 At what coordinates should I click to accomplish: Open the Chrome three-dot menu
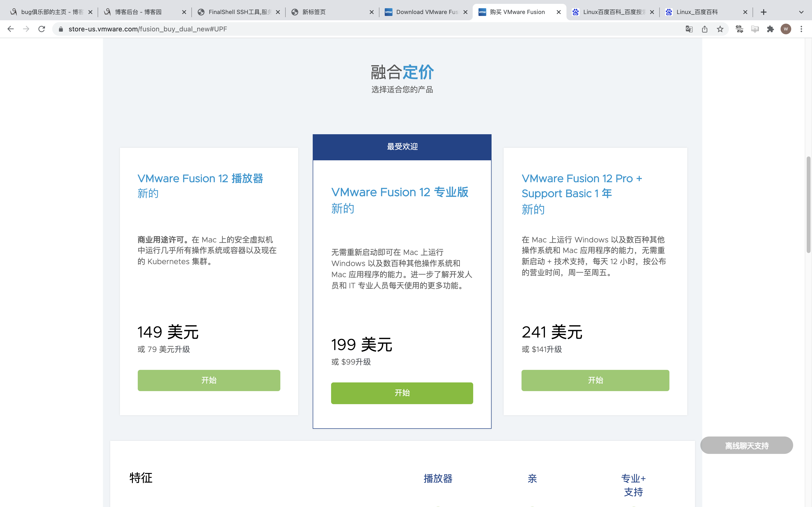pos(801,29)
